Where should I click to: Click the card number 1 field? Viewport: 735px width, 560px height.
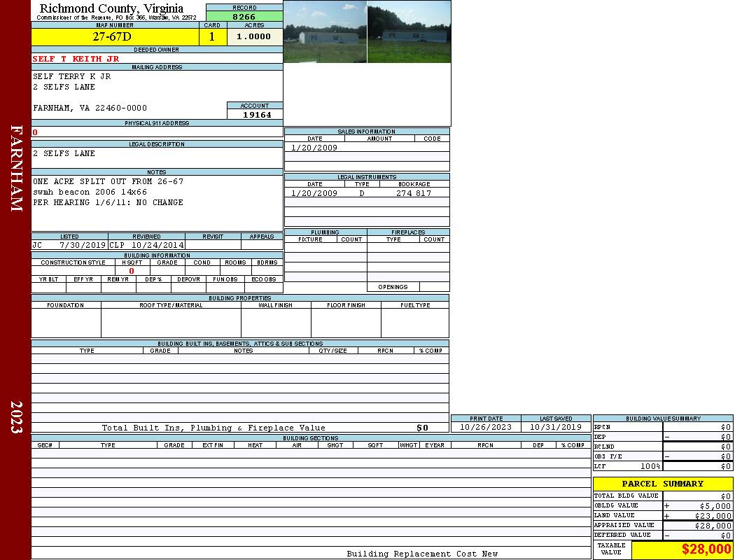point(212,37)
